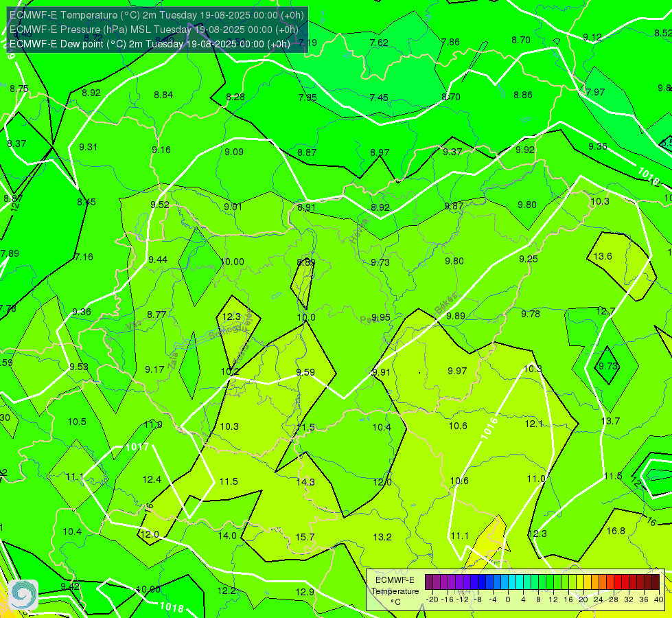Click the 9.89 temperature value
672x618 pixels.
point(456,316)
